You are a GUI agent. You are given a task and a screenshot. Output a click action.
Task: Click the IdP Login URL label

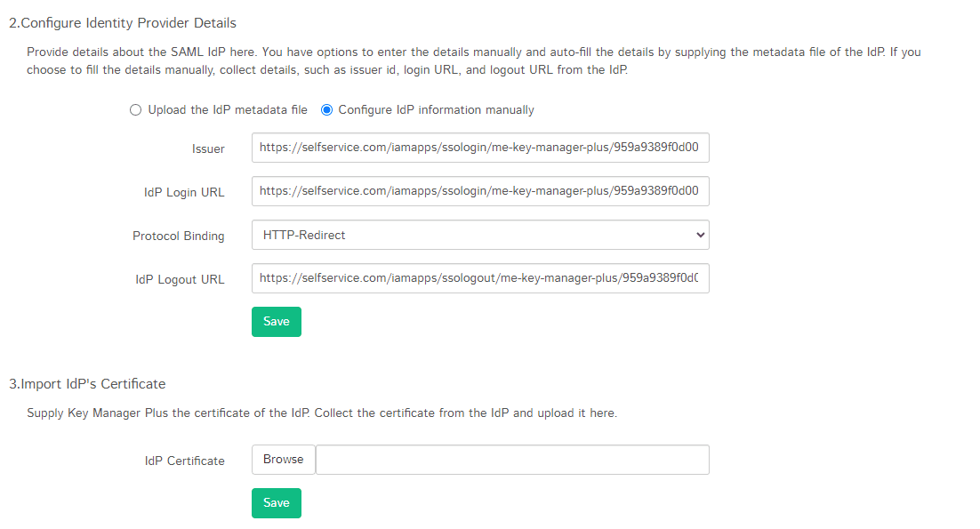(x=184, y=193)
